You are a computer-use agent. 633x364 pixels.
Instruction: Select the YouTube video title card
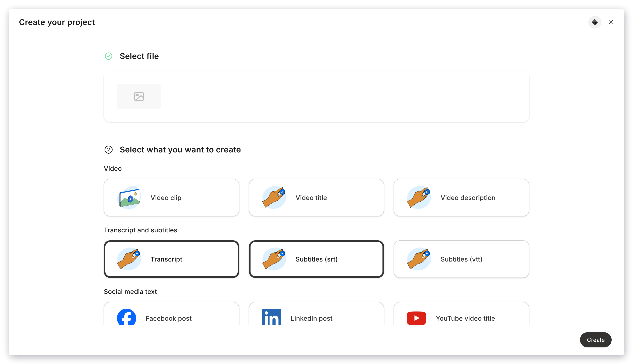point(461,314)
